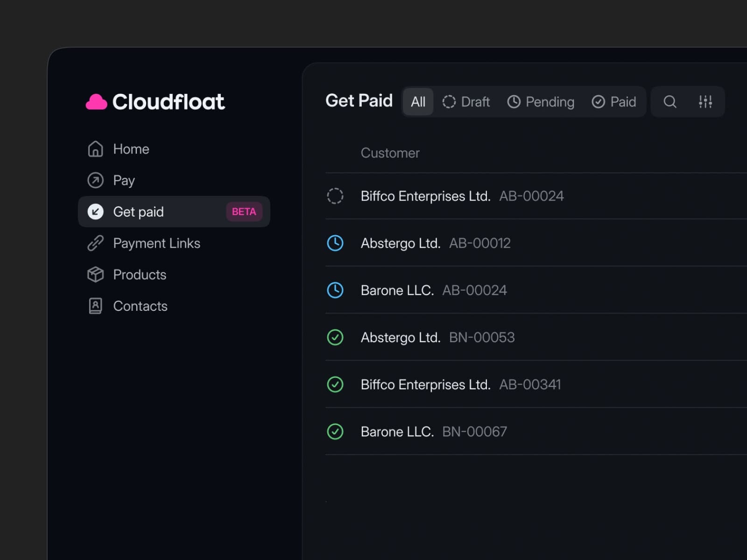Open Products in sidebar
Viewport: 747px width, 560px height.
point(140,274)
